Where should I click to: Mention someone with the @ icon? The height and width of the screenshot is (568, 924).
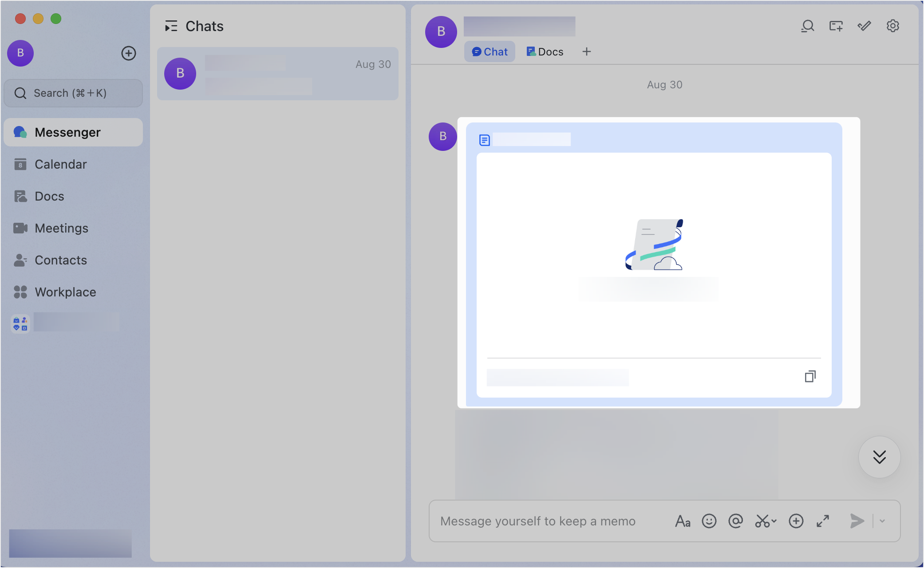(x=735, y=521)
